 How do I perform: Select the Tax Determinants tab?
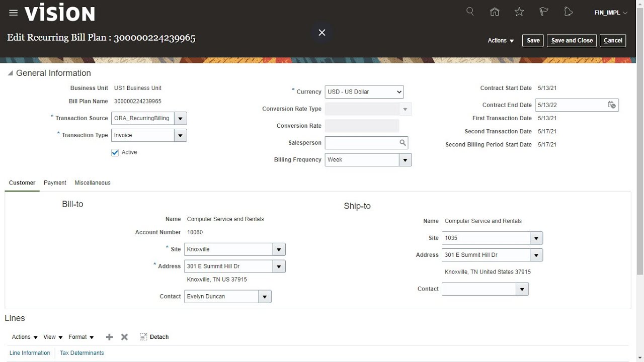tap(82, 353)
